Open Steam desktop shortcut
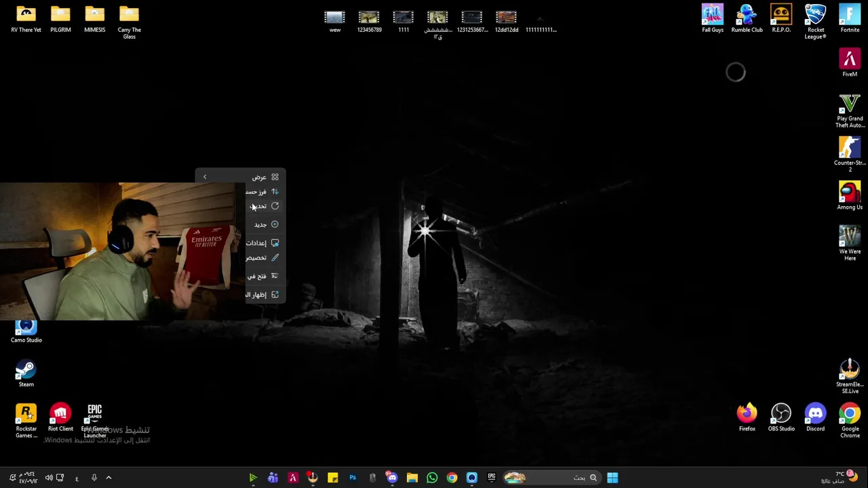The width and height of the screenshot is (868, 488). point(26,373)
